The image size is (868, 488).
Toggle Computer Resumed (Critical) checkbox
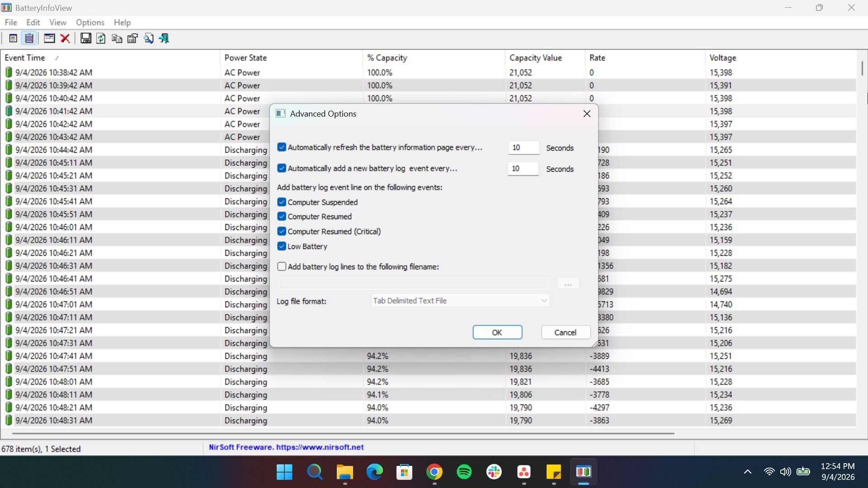tap(282, 231)
